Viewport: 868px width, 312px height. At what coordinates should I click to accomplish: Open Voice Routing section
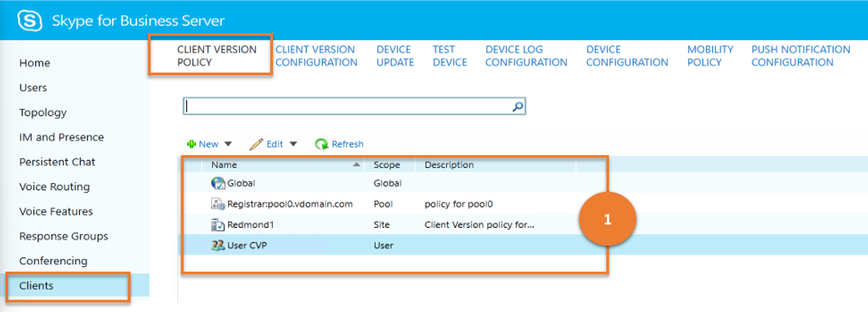[x=54, y=187]
